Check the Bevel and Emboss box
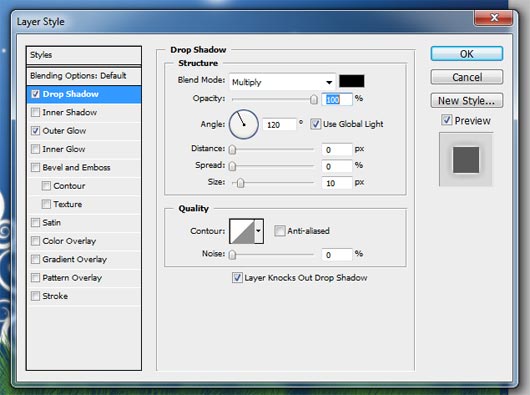The width and height of the screenshot is (530, 395). 35,167
